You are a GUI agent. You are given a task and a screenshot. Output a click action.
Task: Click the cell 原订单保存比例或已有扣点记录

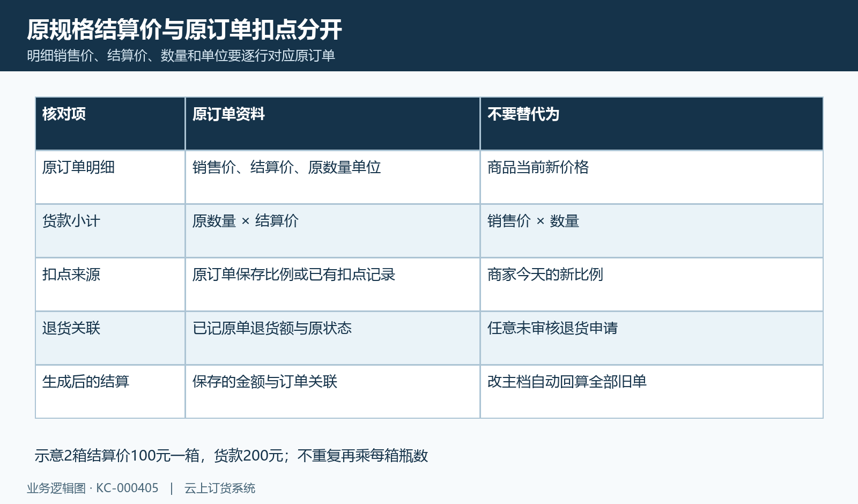pyautogui.click(x=332, y=285)
